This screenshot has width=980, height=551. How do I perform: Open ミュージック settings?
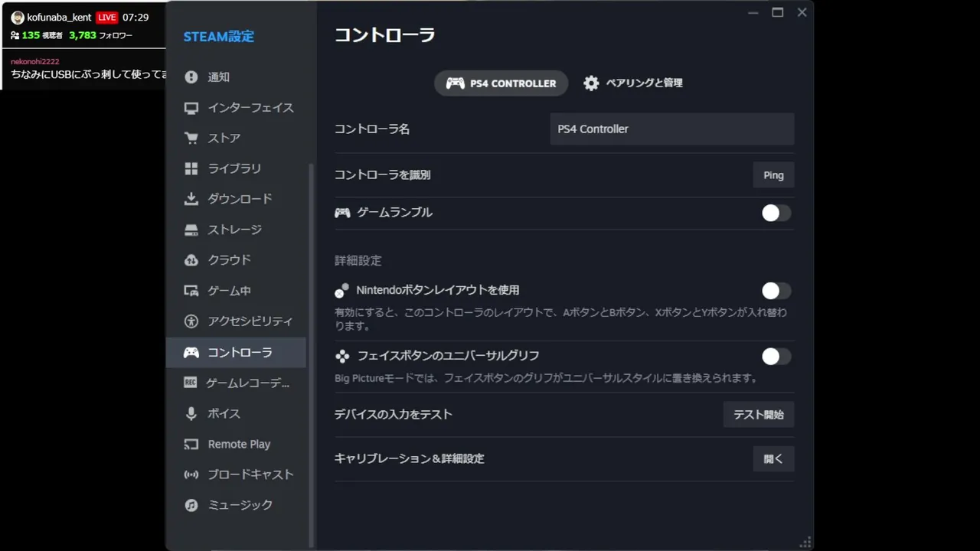point(236,505)
